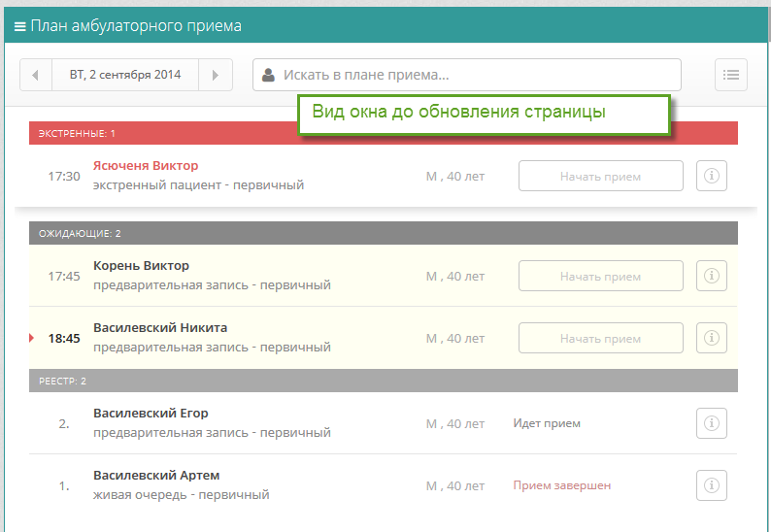Start appointment for Ясюченя Виктор
The image size is (771, 532).
[x=600, y=176]
